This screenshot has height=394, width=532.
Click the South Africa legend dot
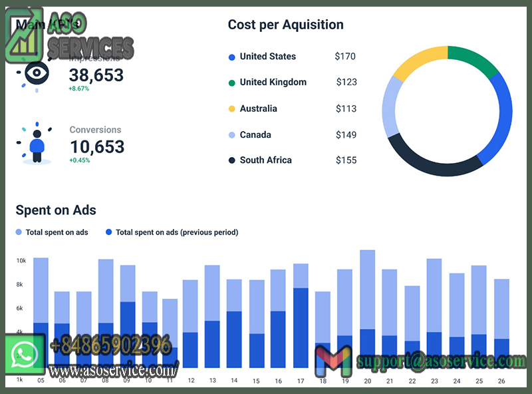coord(231,160)
